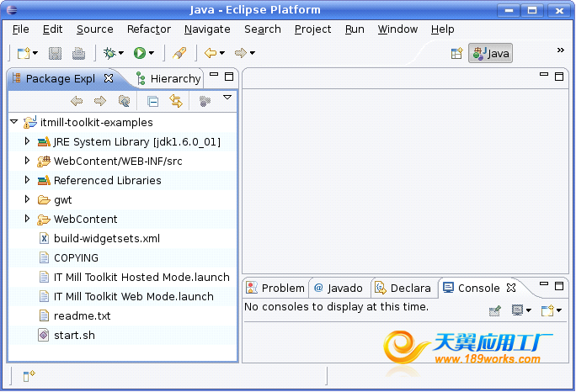Click the main toolbar Back navigation arrow

211,53
